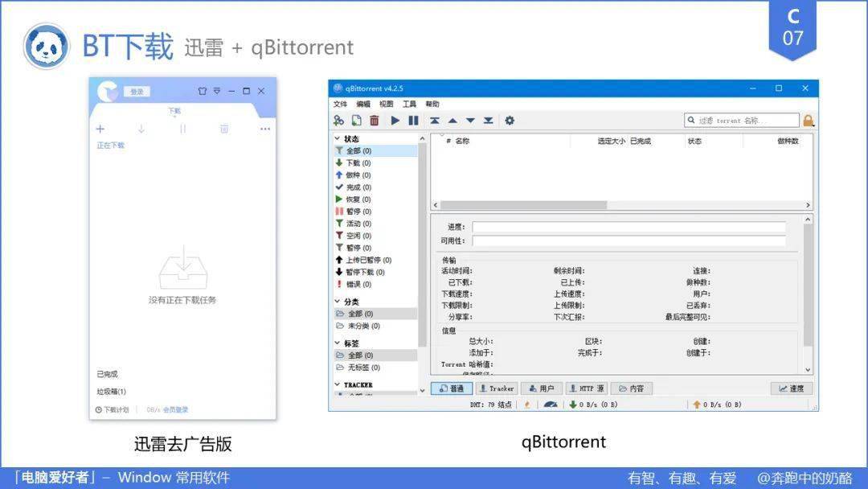
Task: Click the flame connection status icon
Action: click(527, 405)
